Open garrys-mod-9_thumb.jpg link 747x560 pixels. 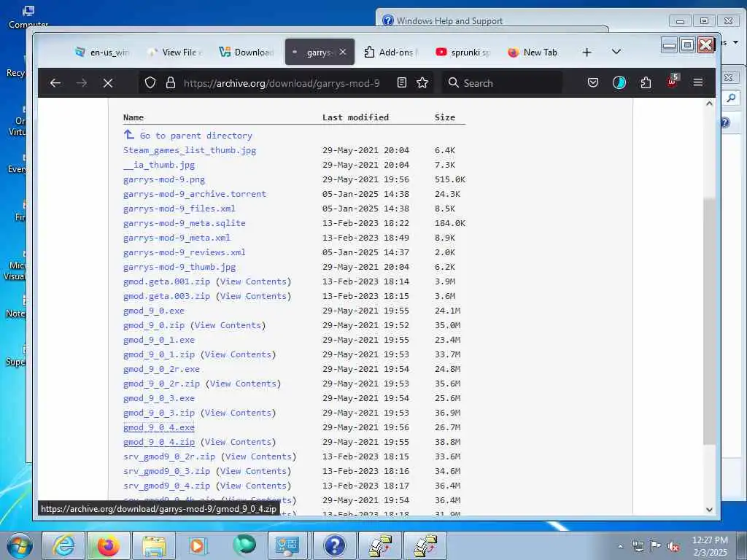tap(179, 267)
